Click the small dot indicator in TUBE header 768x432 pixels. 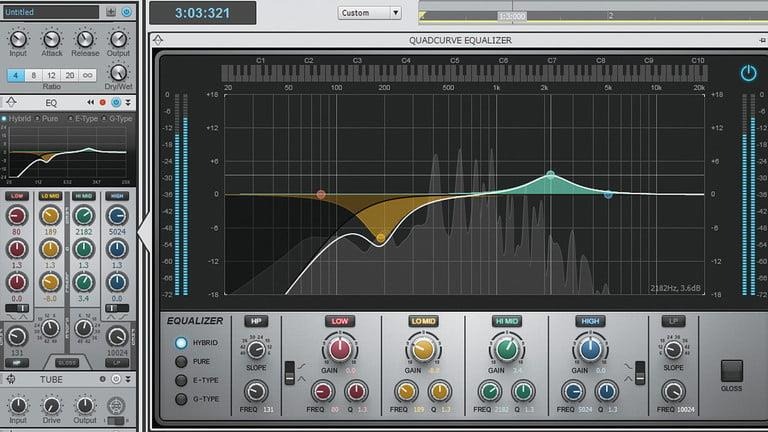click(x=102, y=379)
